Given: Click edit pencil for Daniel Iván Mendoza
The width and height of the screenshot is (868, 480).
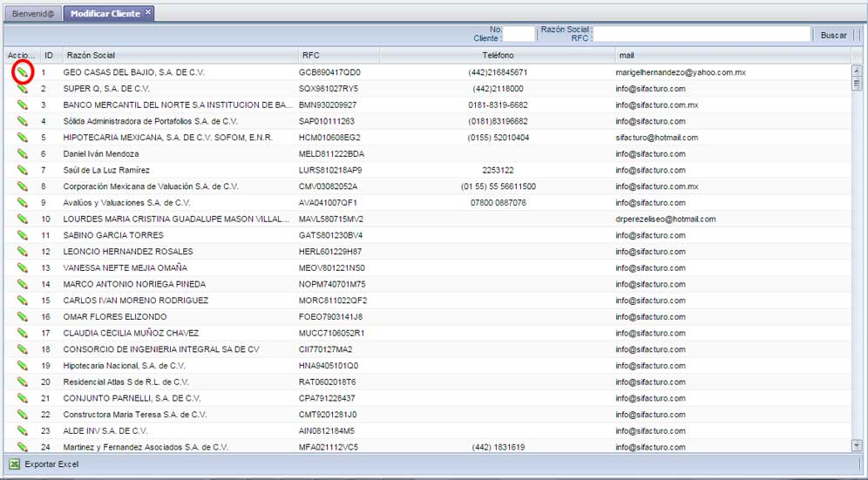Looking at the screenshot, I should 23,154.
